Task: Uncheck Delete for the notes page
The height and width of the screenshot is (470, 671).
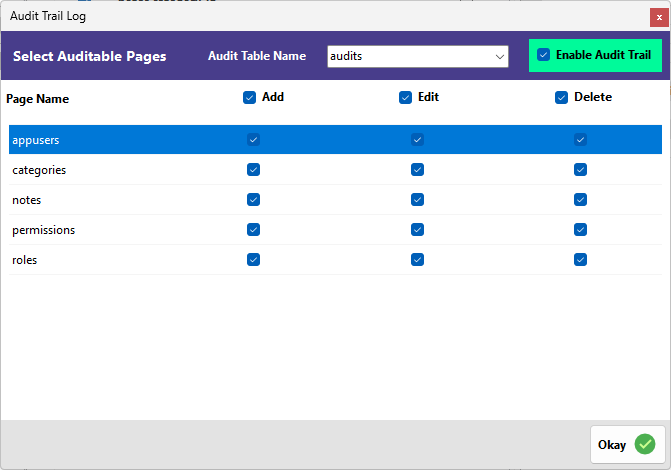Action: tap(580, 200)
